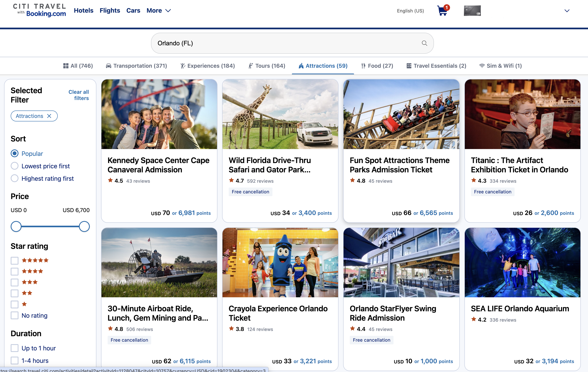Grab the maximum price slider handle
Screen dimensions: 588x372
click(84, 226)
